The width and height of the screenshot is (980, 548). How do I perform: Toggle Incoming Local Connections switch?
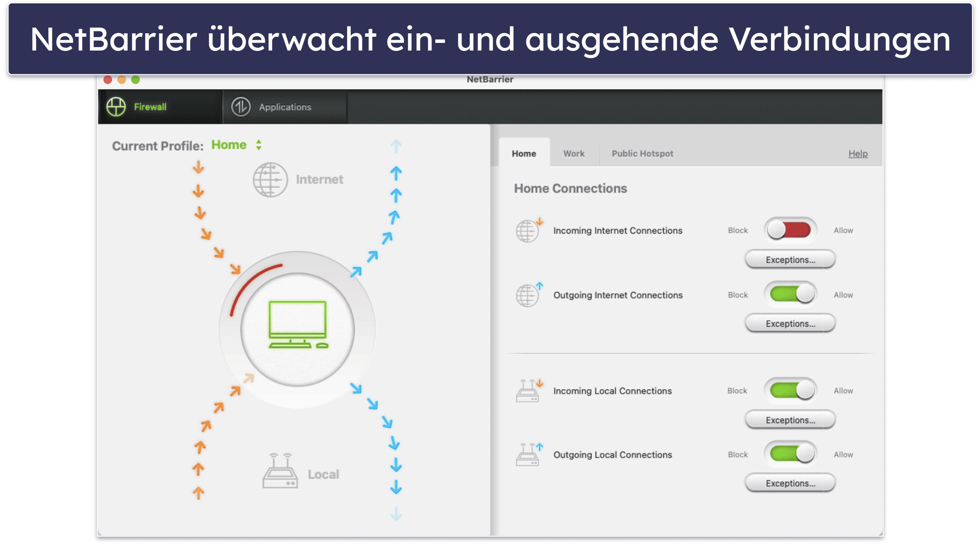(x=790, y=391)
